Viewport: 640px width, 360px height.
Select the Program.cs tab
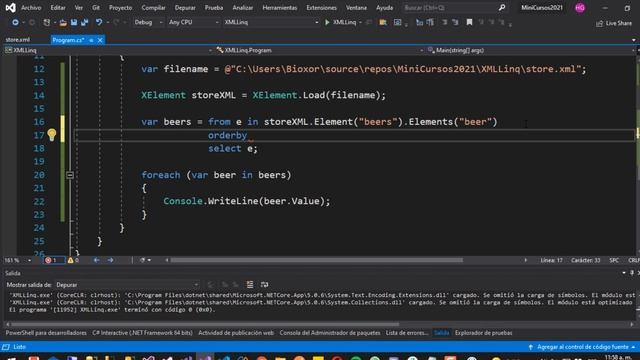68,40
